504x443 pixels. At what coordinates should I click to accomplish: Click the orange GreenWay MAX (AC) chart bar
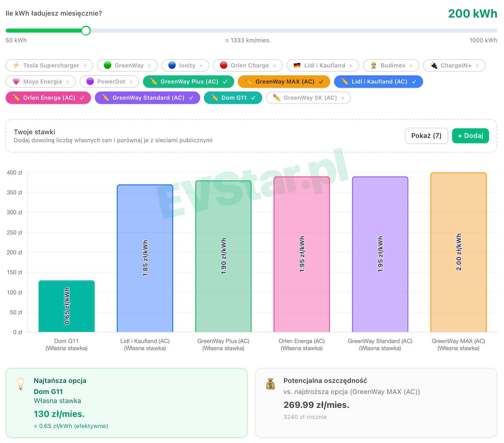pos(459,252)
